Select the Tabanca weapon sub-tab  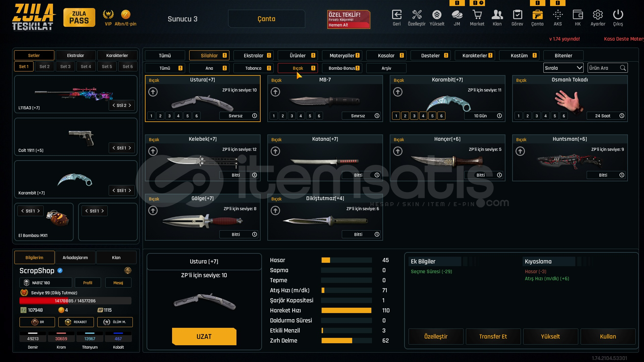tap(253, 68)
